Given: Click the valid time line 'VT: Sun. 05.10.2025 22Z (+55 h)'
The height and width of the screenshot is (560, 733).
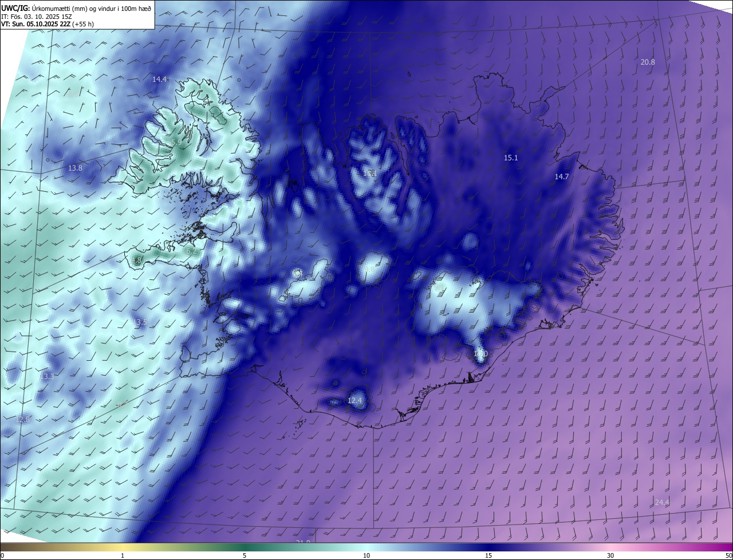Looking at the screenshot, I should tap(48, 24).
